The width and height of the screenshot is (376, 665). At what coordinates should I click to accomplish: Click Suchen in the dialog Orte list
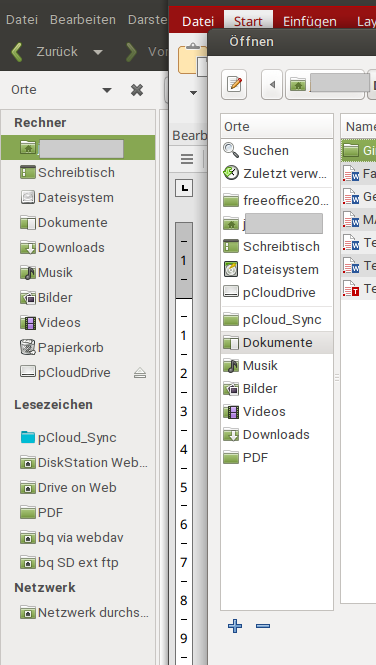(277, 151)
